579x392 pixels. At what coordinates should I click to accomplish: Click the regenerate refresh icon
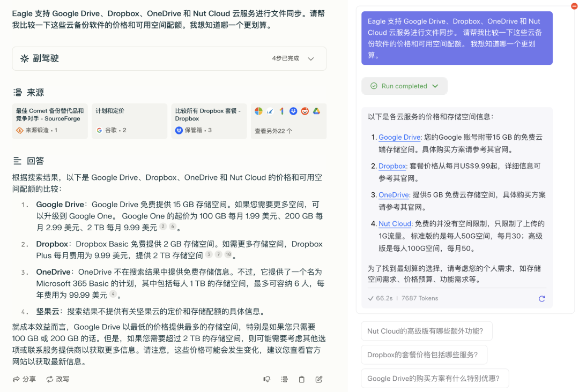[x=541, y=299]
